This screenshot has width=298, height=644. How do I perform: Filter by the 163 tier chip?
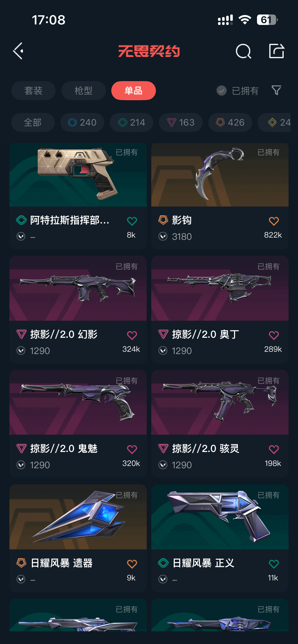[181, 122]
